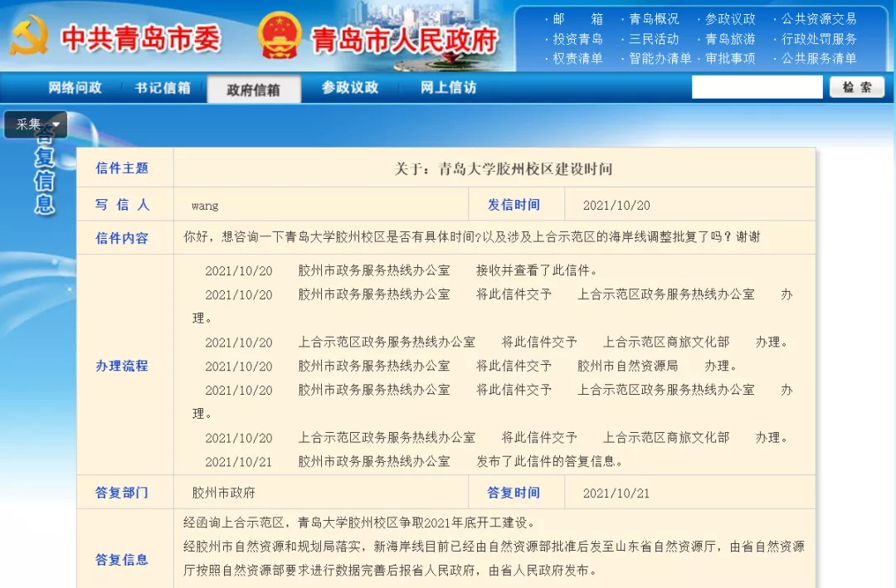Select the letter content question text
896x588 pixels.
[471, 236]
